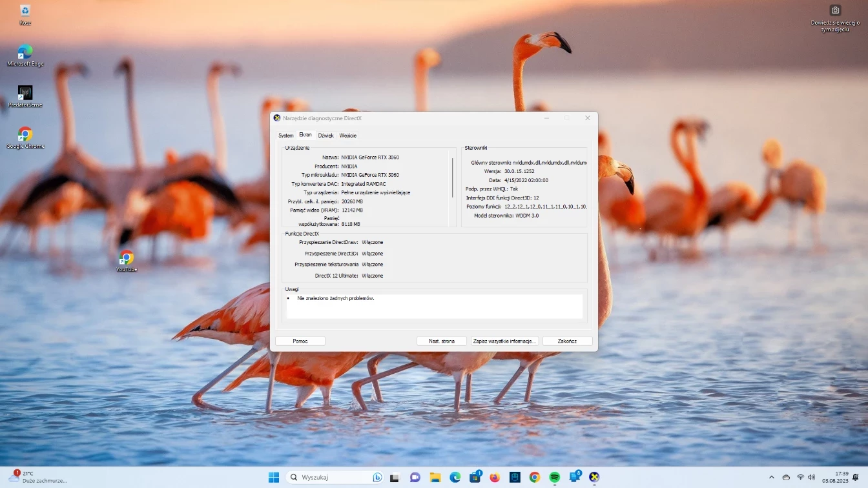Launch Firefox from the taskbar
The width and height of the screenshot is (868, 488).
pyautogui.click(x=495, y=477)
